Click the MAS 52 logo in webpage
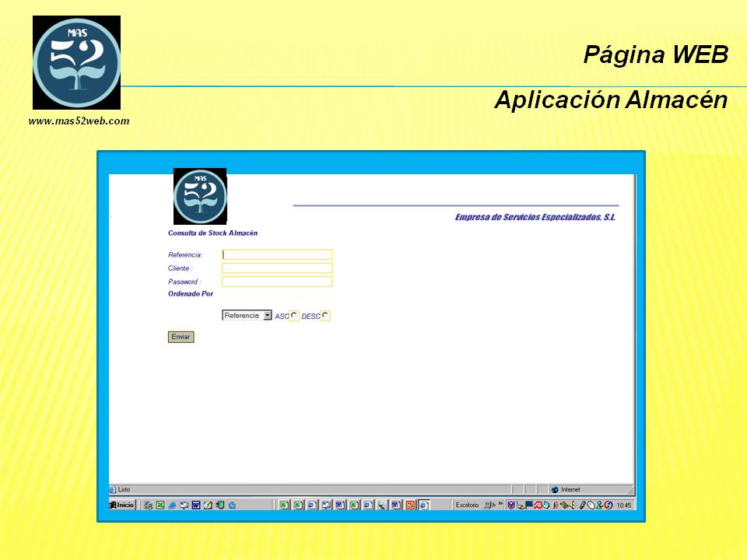Image resolution: width=747 pixels, height=560 pixels. tap(200, 196)
